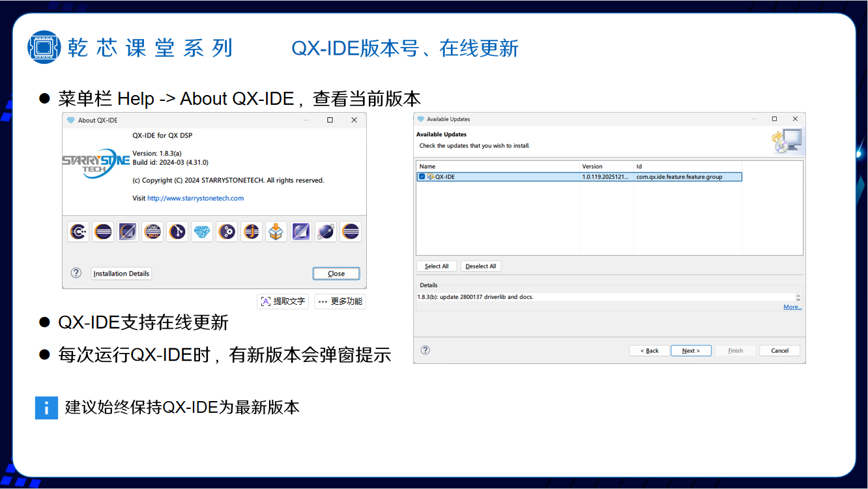Click the square icon right of download box
Viewport: 868px width, 489px height.
point(301,232)
